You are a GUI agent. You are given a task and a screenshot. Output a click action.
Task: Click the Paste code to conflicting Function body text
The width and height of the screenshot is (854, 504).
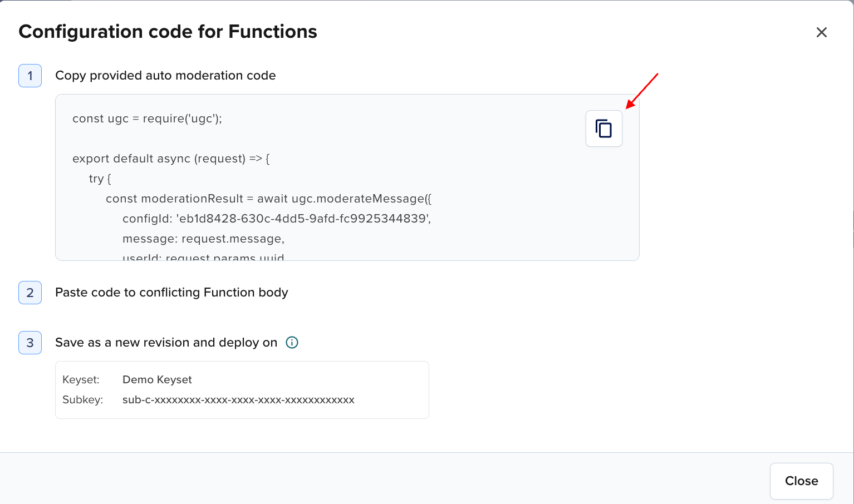(x=171, y=292)
